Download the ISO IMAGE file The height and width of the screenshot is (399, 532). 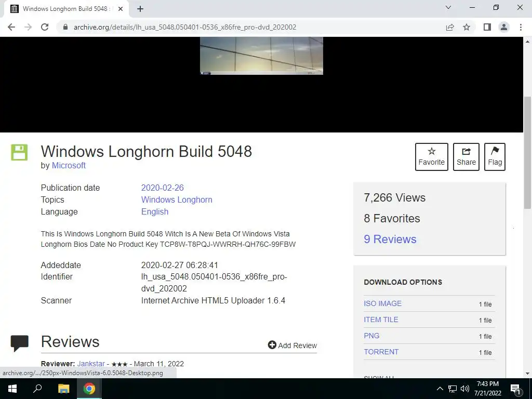tap(383, 303)
